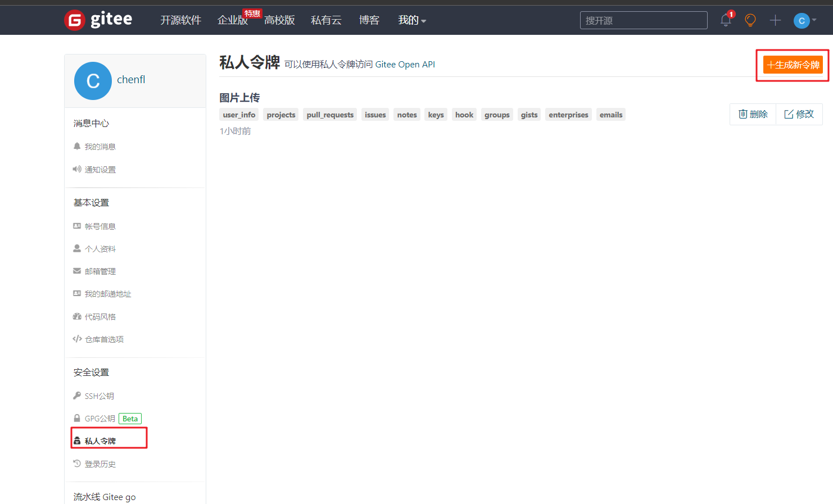Screen dimensions: 833x504
Task: Click the code icon beside 仓库首选项
Action: click(77, 339)
